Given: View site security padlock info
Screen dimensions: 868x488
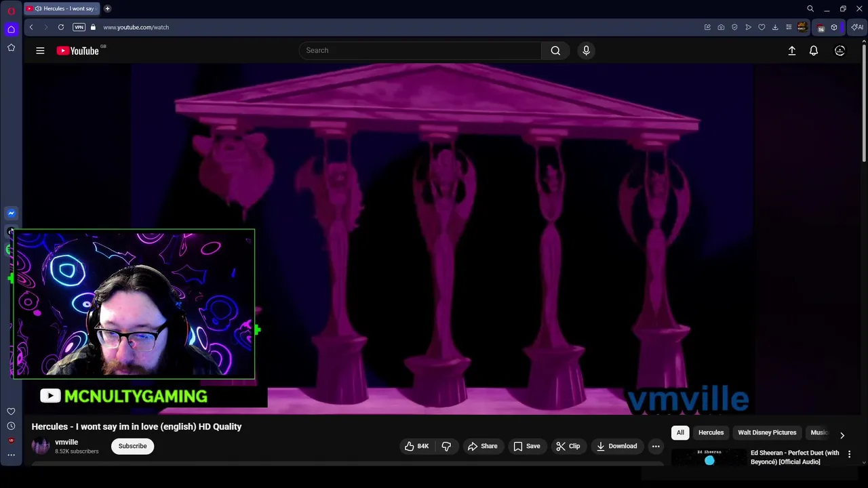Looking at the screenshot, I should 93,27.
